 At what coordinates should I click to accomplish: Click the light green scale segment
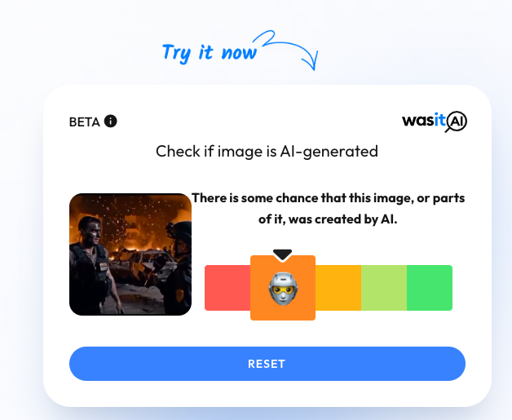point(384,288)
